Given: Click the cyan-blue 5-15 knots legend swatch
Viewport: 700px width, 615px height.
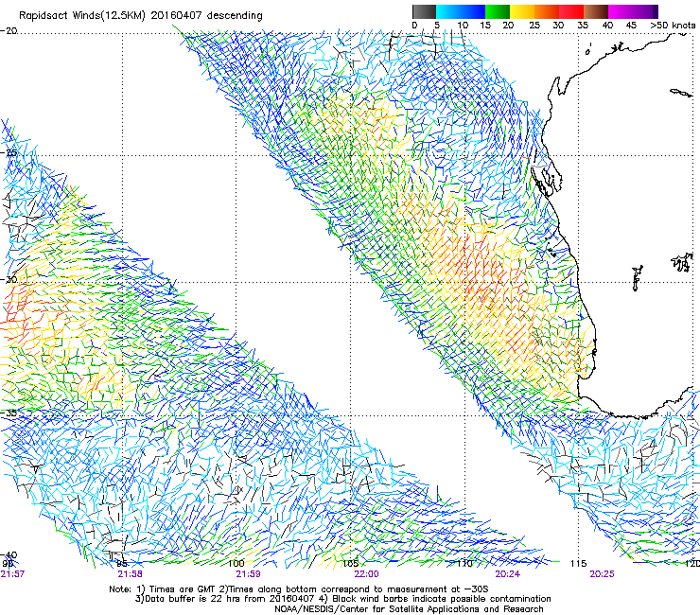Looking at the screenshot, I should click(x=461, y=11).
